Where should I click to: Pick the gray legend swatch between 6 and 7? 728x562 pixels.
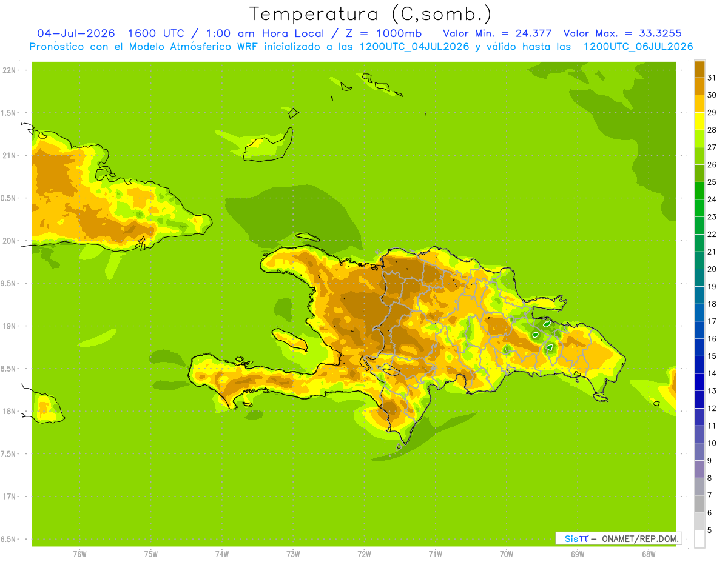[699, 504]
